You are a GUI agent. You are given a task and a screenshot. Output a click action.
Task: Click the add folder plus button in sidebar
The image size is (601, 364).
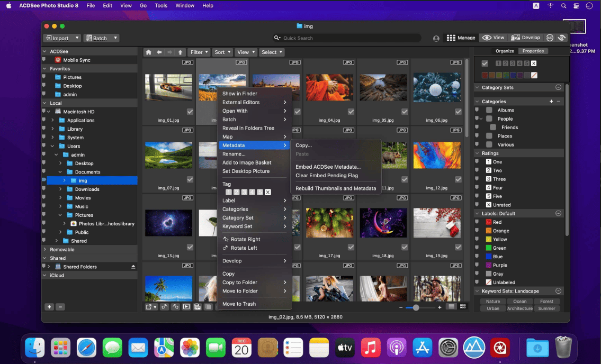point(49,307)
